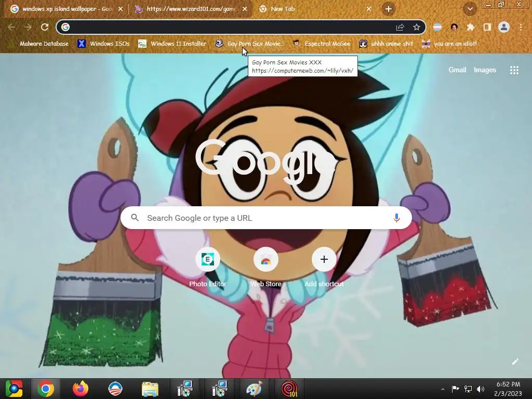Open the Photo Editor shortcut
The image size is (532, 399).
pos(208,268)
